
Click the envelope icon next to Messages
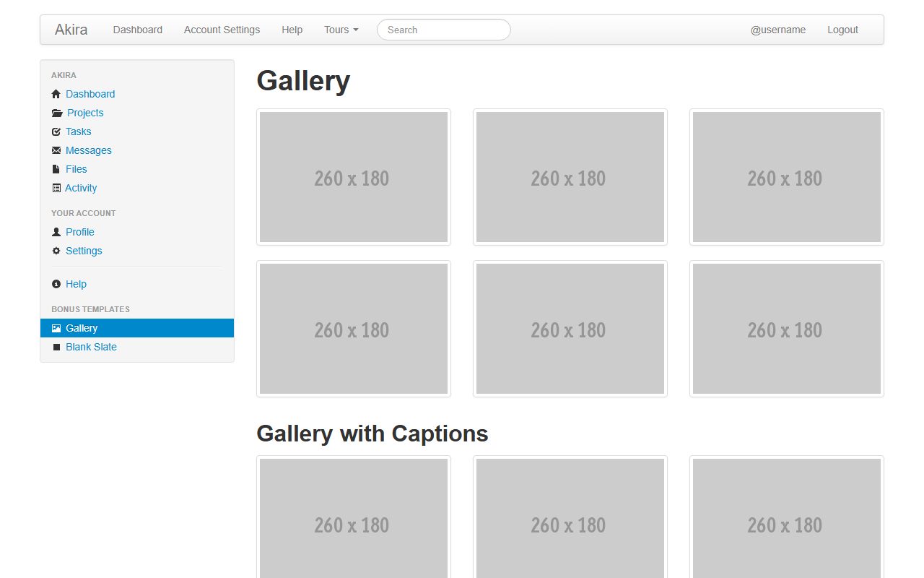click(x=56, y=150)
